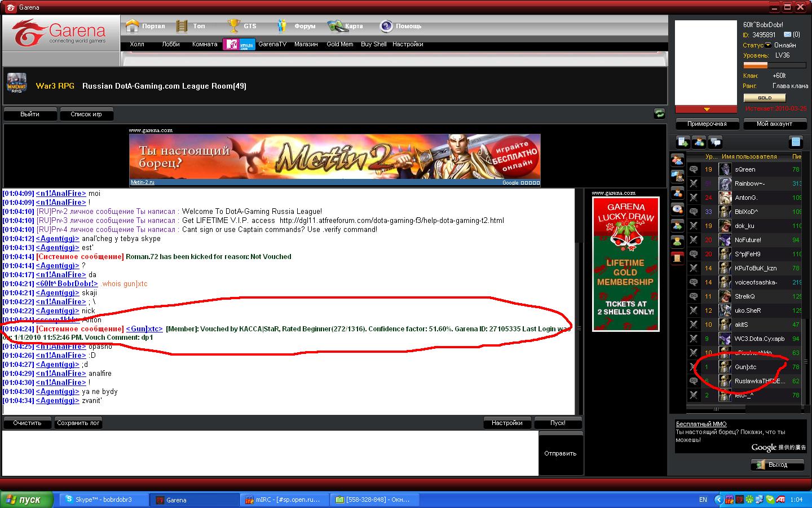Click the Очистить button
The image size is (812, 508).
28,423
